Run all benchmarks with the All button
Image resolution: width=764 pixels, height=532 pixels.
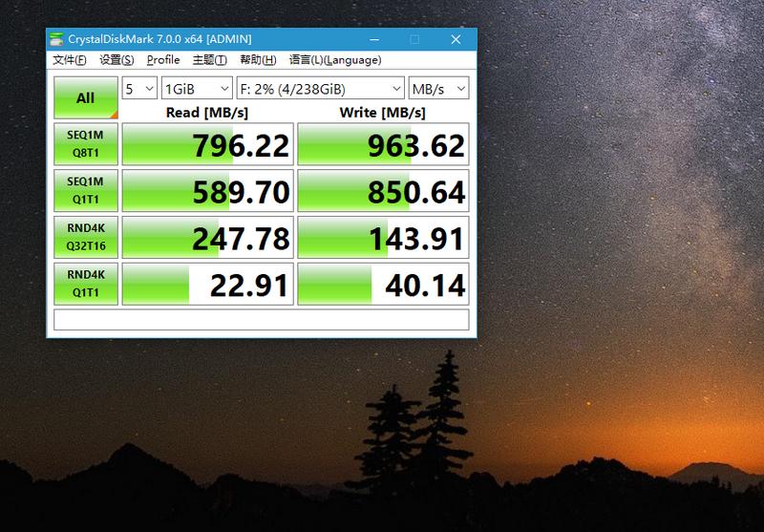pyautogui.click(x=86, y=97)
